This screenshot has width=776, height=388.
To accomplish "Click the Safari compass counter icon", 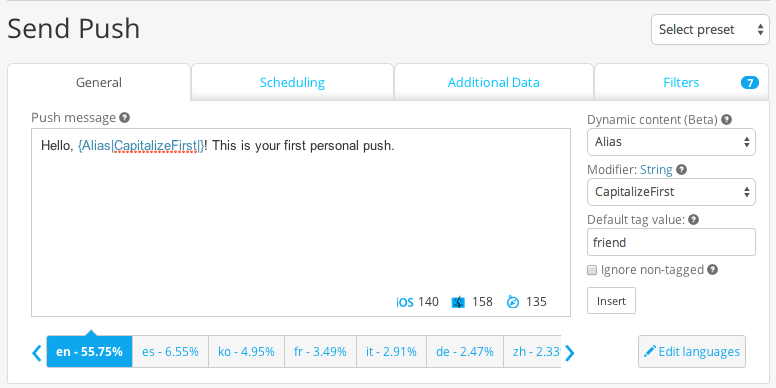I will pyautogui.click(x=513, y=302).
